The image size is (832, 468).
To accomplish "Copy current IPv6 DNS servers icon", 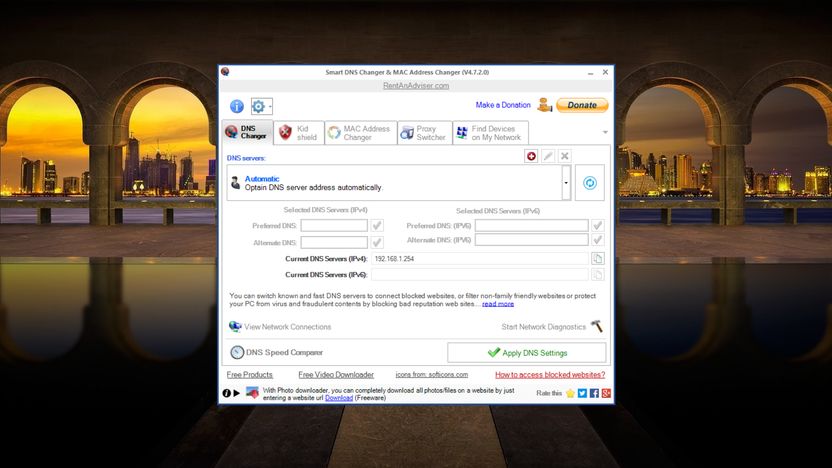I will tap(597, 274).
